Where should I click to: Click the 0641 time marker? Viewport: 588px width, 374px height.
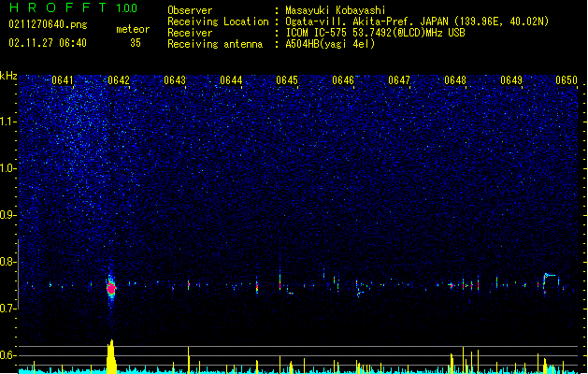coord(63,80)
